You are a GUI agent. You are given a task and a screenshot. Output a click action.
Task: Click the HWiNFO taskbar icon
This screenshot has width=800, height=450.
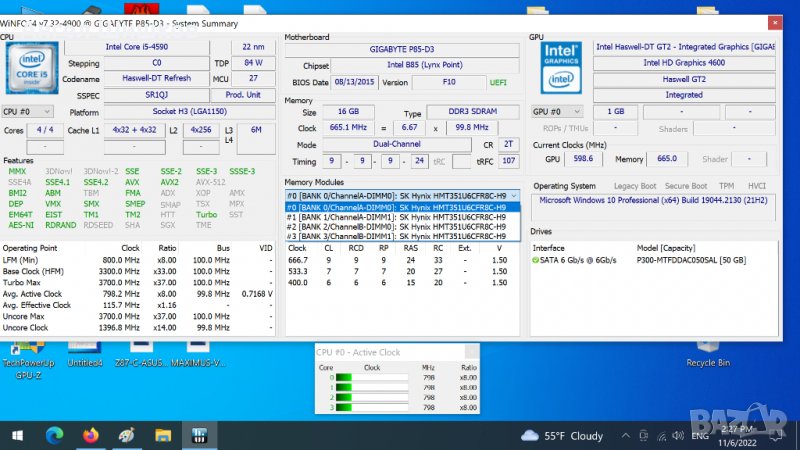199,435
